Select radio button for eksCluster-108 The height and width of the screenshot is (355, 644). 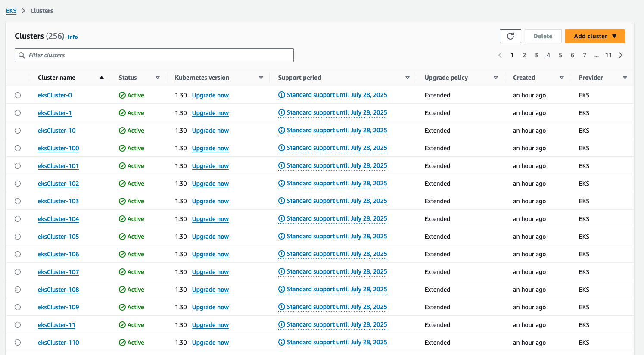tap(18, 290)
